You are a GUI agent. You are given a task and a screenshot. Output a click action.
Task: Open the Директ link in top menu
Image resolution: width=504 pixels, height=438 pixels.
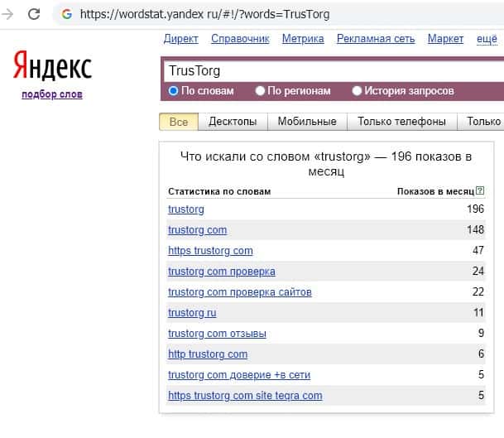coord(181,39)
